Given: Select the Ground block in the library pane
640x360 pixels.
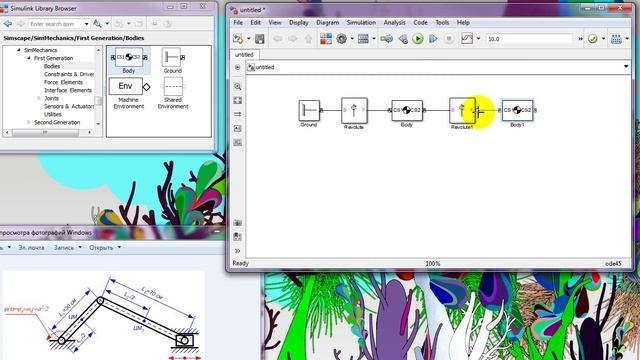Looking at the screenshot, I should click(173, 60).
